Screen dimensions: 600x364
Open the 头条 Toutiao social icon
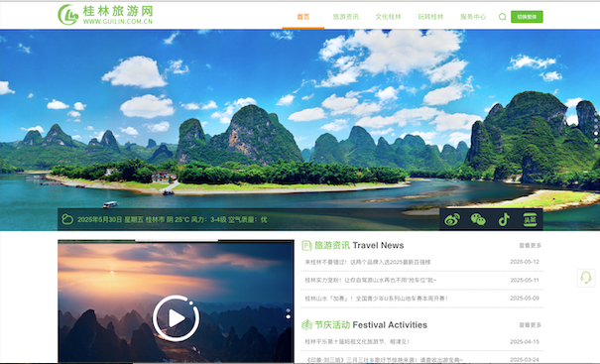point(530,220)
